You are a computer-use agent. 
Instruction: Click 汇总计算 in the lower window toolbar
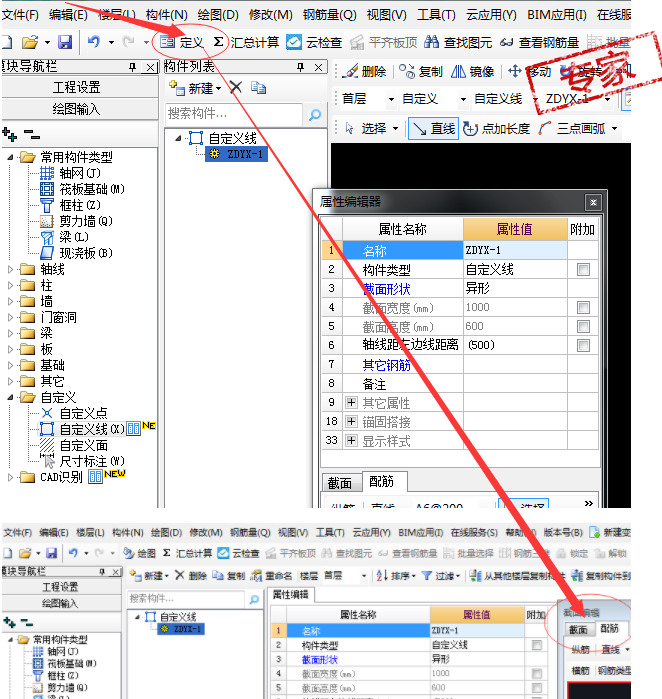187,553
